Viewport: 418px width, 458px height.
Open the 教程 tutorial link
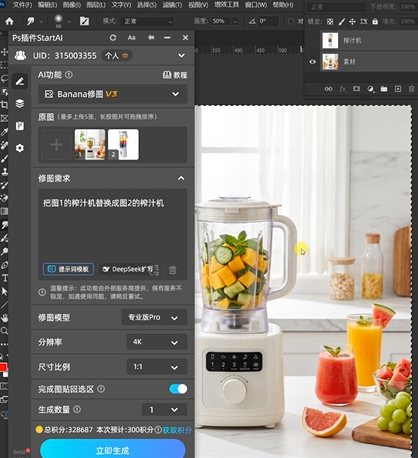(x=175, y=75)
